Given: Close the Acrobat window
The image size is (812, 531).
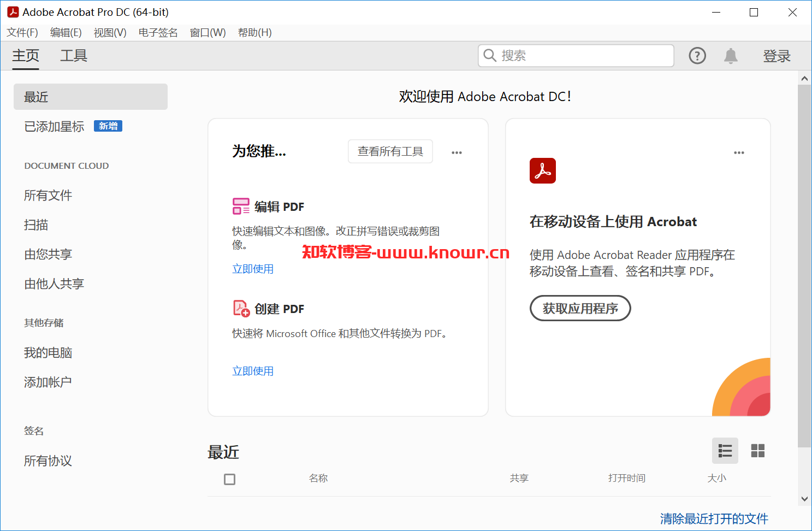Looking at the screenshot, I should (x=792, y=12).
